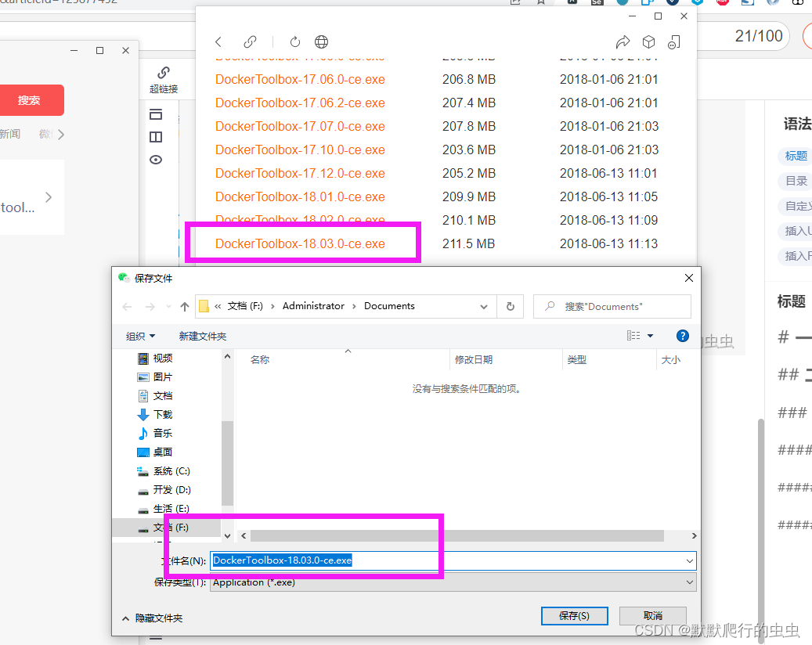Insert hyperlink (超链接) in editor toolbar
The height and width of the screenshot is (645, 812).
(164, 80)
